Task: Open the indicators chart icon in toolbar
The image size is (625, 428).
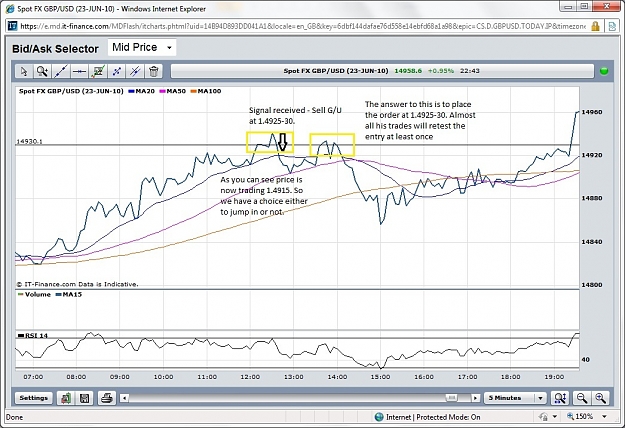Action: [98, 71]
